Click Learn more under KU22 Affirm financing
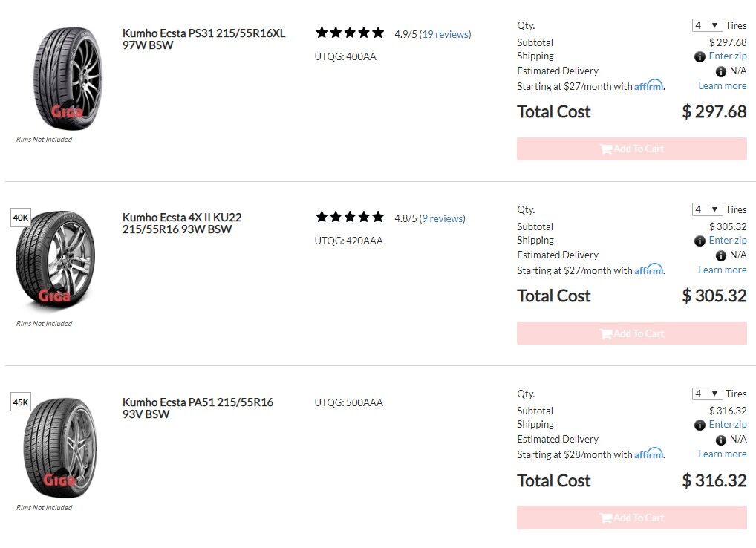 click(x=722, y=270)
